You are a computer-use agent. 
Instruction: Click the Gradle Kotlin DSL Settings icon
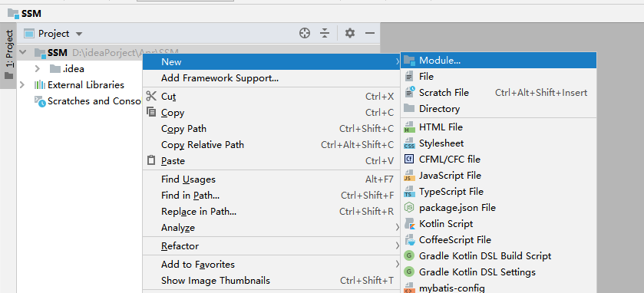click(409, 272)
